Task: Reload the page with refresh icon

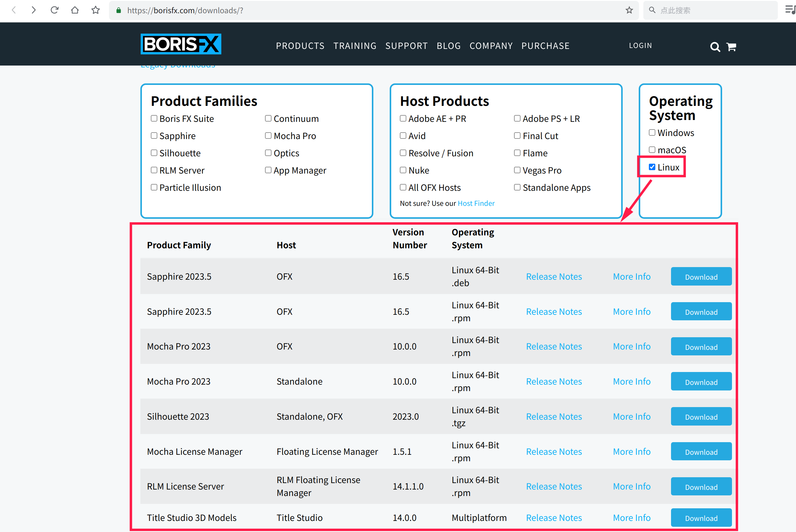Action: pyautogui.click(x=54, y=10)
